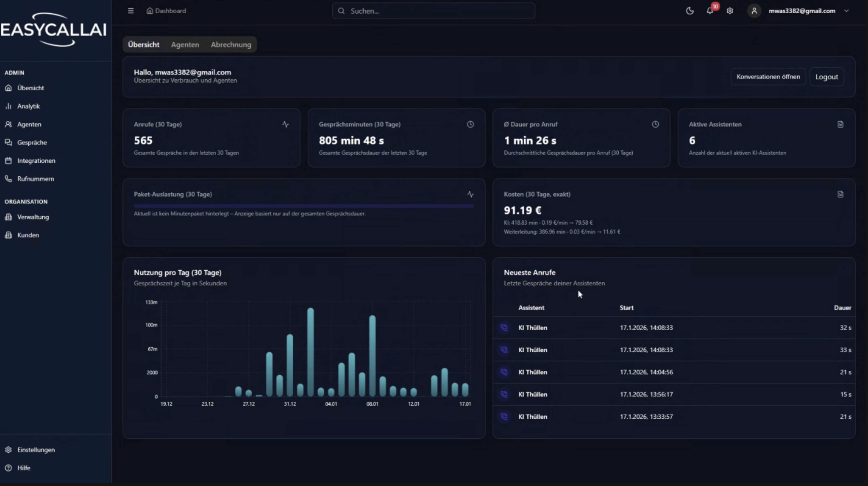This screenshot has height=486, width=868.
Task: Click the Paket-Auslastung progress bar
Action: [x=304, y=206]
